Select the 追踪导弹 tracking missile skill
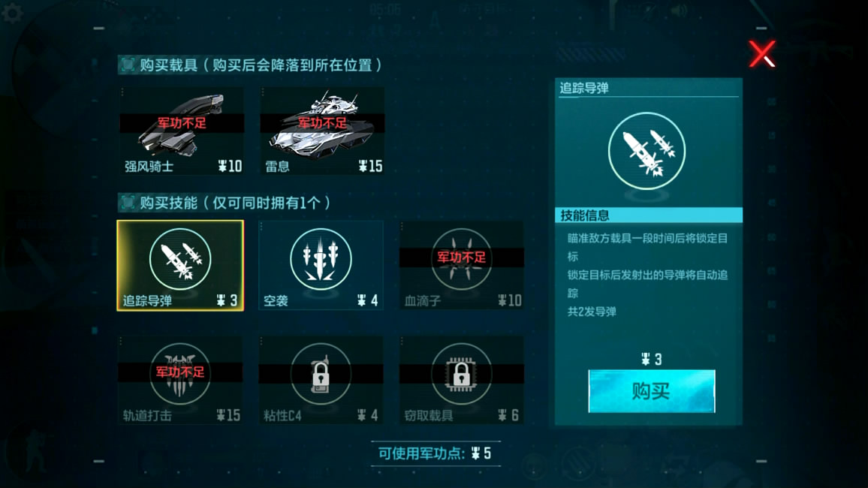Viewport: 868px width, 488px height. (x=180, y=266)
